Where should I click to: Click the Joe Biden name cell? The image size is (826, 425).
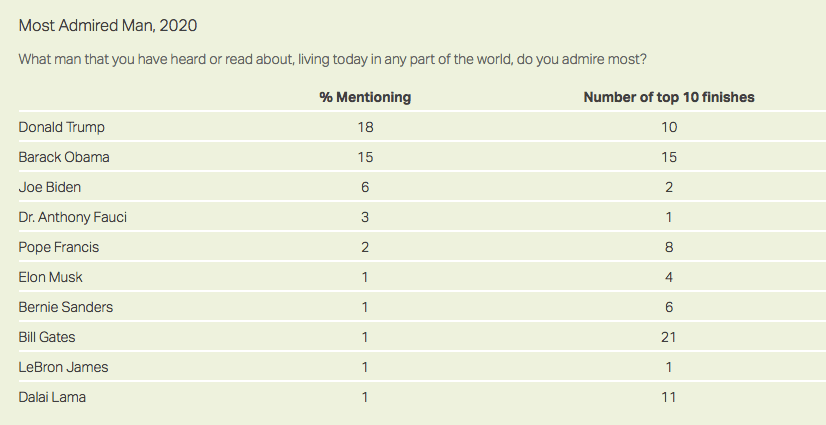pyautogui.click(x=50, y=187)
